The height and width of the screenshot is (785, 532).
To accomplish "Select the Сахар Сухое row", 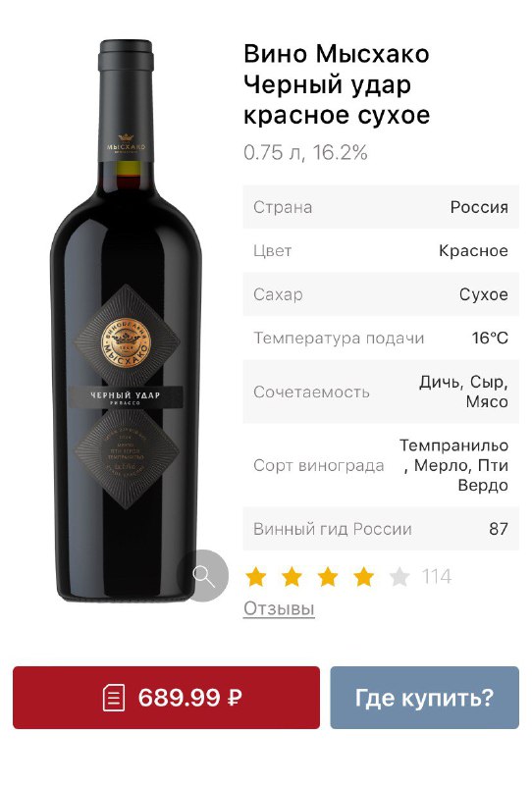I will point(381,294).
